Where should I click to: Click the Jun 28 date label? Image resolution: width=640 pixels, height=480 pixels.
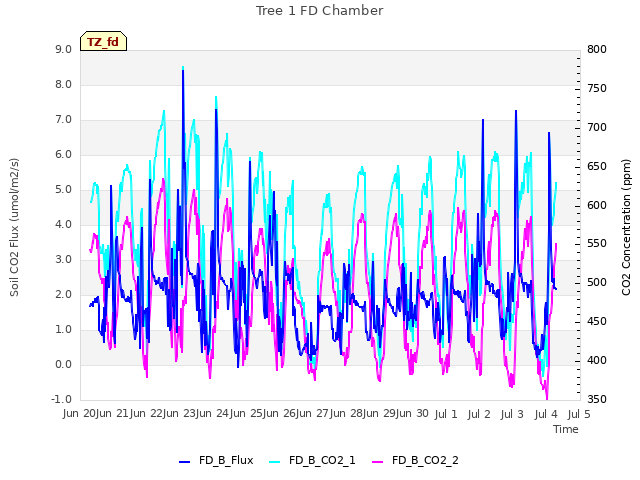[347, 414]
